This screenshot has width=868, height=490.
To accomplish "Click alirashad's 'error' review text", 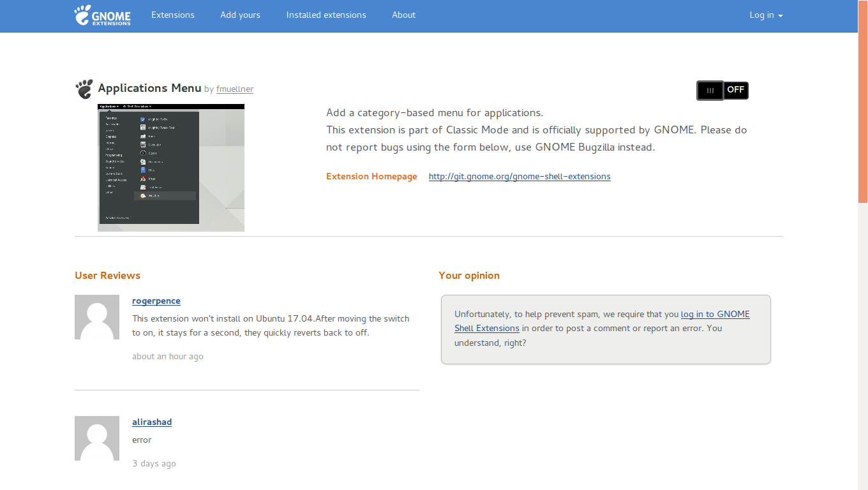I will point(142,440).
